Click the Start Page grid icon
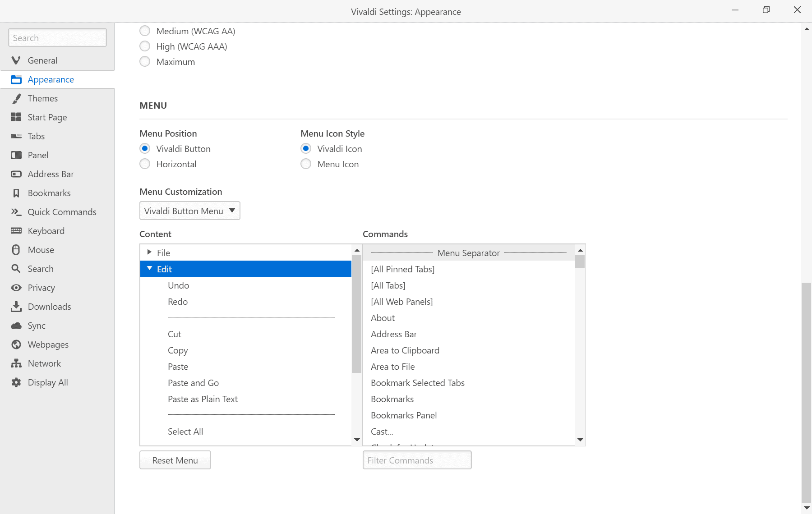 click(x=16, y=117)
